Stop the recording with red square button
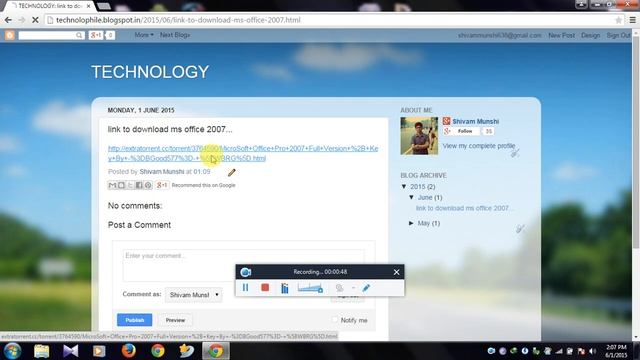The width and height of the screenshot is (640, 360). point(265,288)
